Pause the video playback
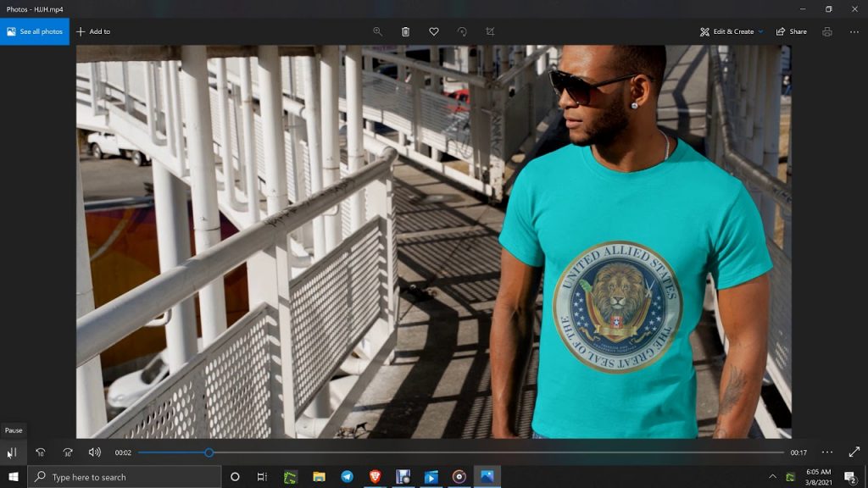Viewport: 868px width, 488px height. [12, 452]
